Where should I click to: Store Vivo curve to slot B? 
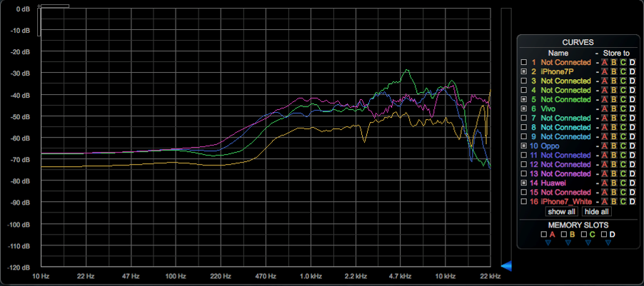(613, 109)
